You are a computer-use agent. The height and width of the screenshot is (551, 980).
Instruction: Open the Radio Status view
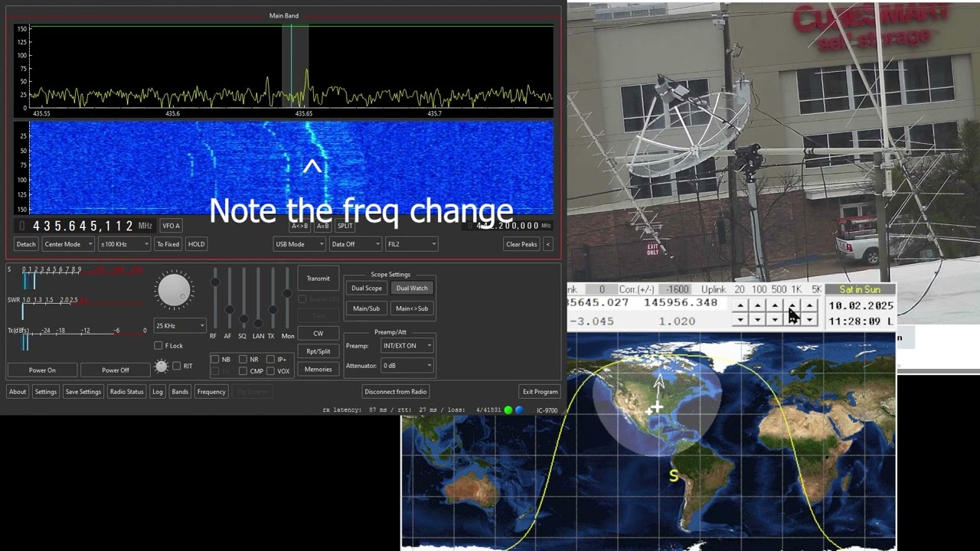[x=126, y=392]
